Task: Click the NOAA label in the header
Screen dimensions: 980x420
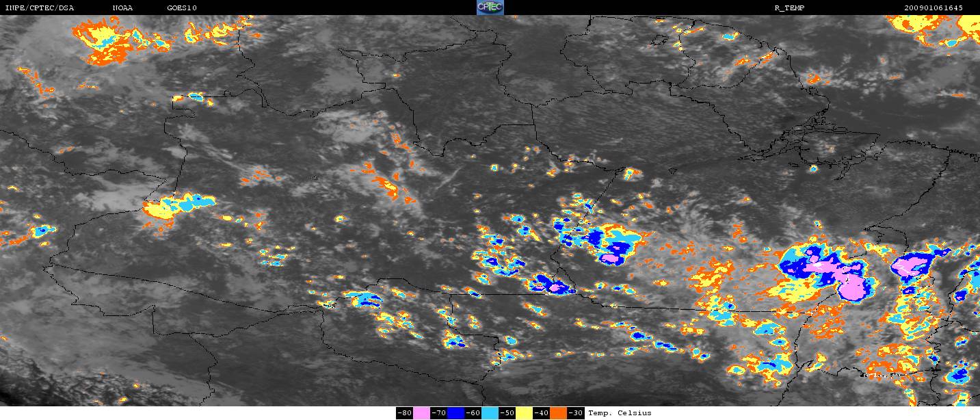Action: [123, 8]
